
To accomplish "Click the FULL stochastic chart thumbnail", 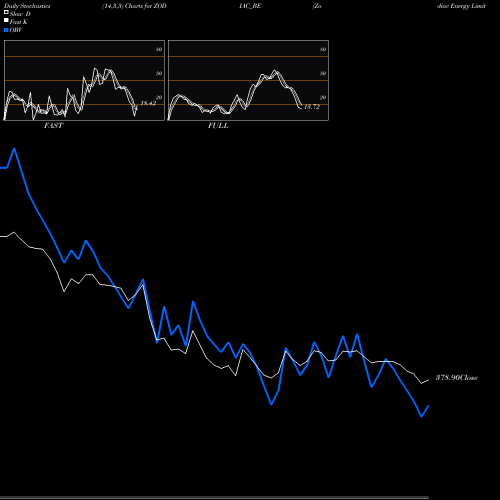I will [248, 80].
